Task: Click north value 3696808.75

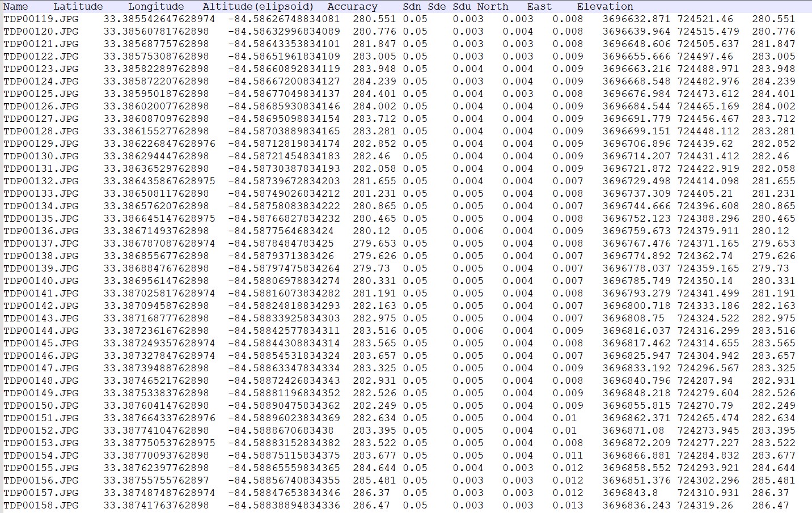Action: (x=633, y=318)
